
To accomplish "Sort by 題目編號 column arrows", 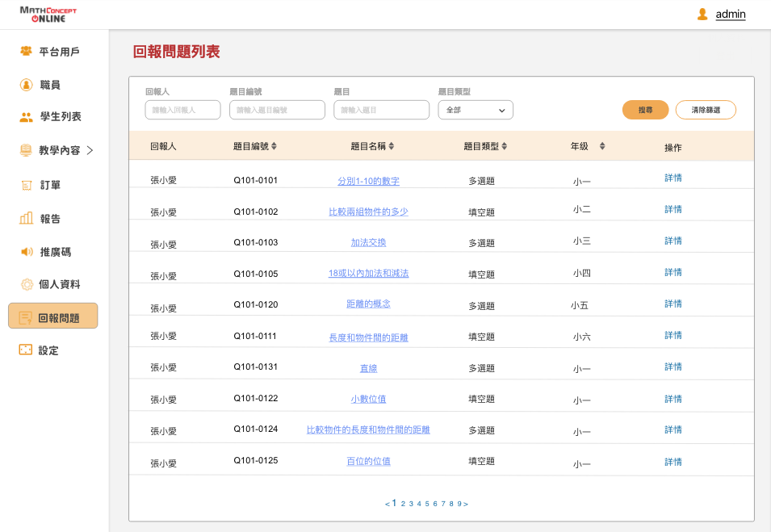I will pyautogui.click(x=274, y=146).
